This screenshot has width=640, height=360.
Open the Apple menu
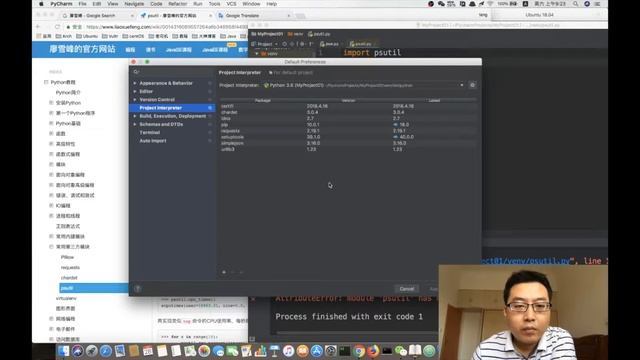(41, 4)
